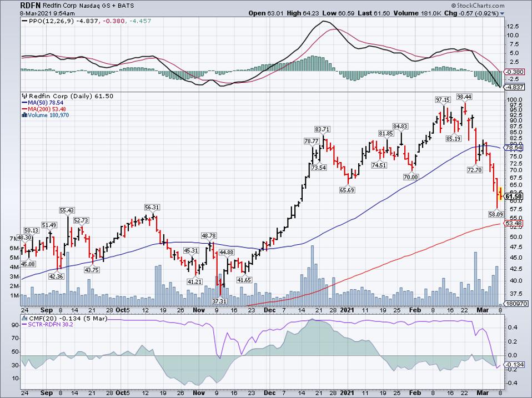Click the -0.134 CMF axis value tag

pyautogui.click(x=515, y=365)
